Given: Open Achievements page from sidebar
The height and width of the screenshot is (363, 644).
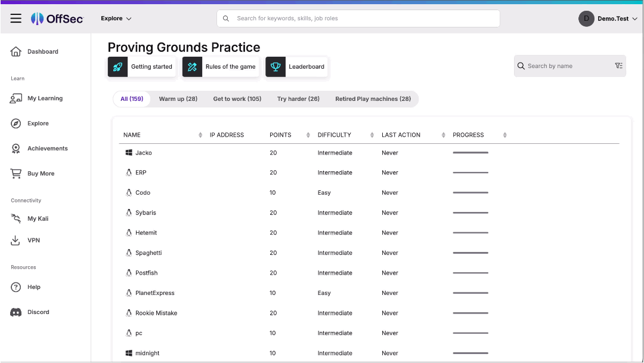Looking at the screenshot, I should [x=48, y=149].
